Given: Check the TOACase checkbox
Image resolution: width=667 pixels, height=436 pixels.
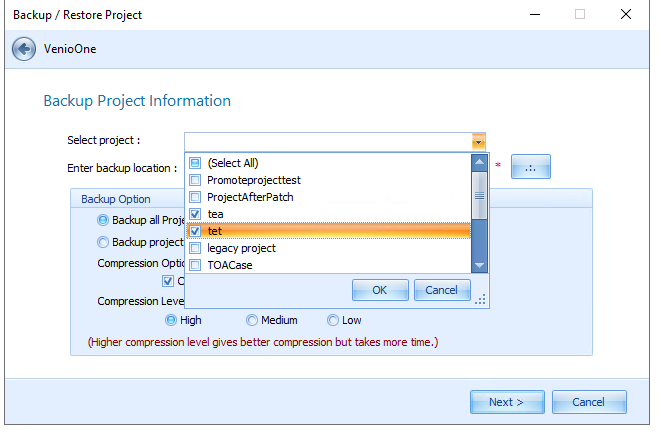Looking at the screenshot, I should (195, 265).
